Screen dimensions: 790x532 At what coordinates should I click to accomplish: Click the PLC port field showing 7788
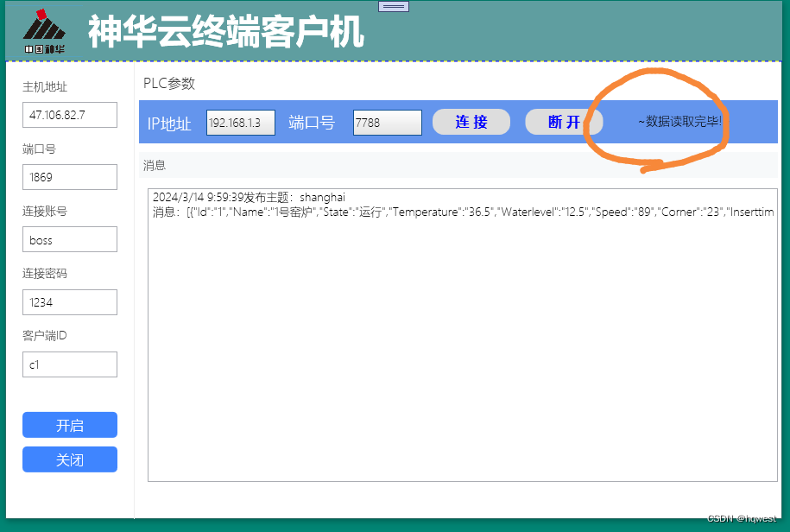click(x=388, y=123)
